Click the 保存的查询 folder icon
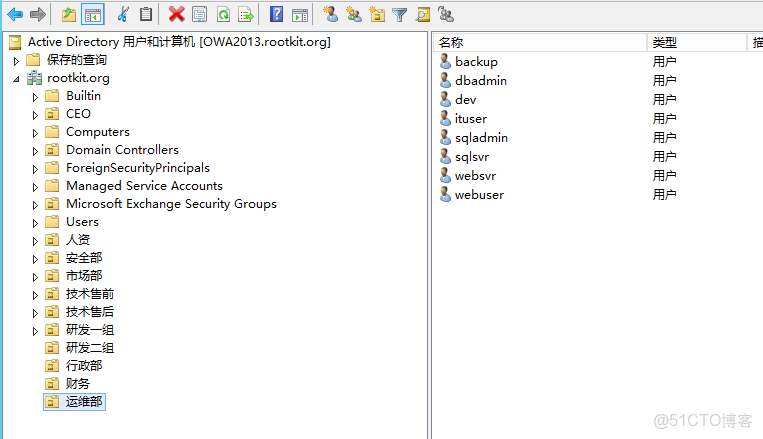The height and width of the screenshot is (439, 763). pos(33,60)
